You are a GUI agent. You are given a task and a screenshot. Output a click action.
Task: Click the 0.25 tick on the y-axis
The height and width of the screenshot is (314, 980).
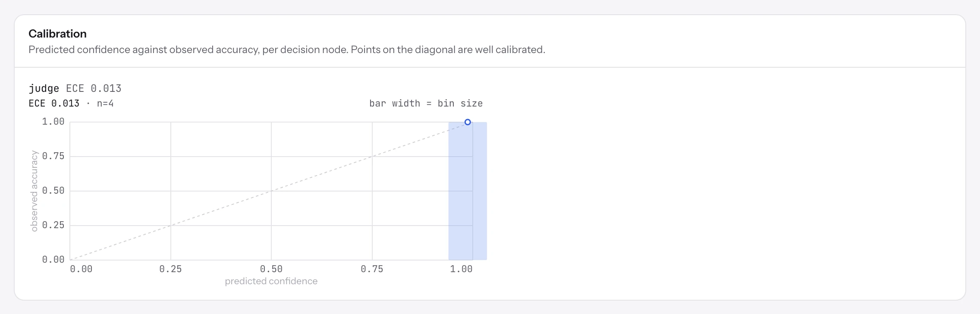53,225
